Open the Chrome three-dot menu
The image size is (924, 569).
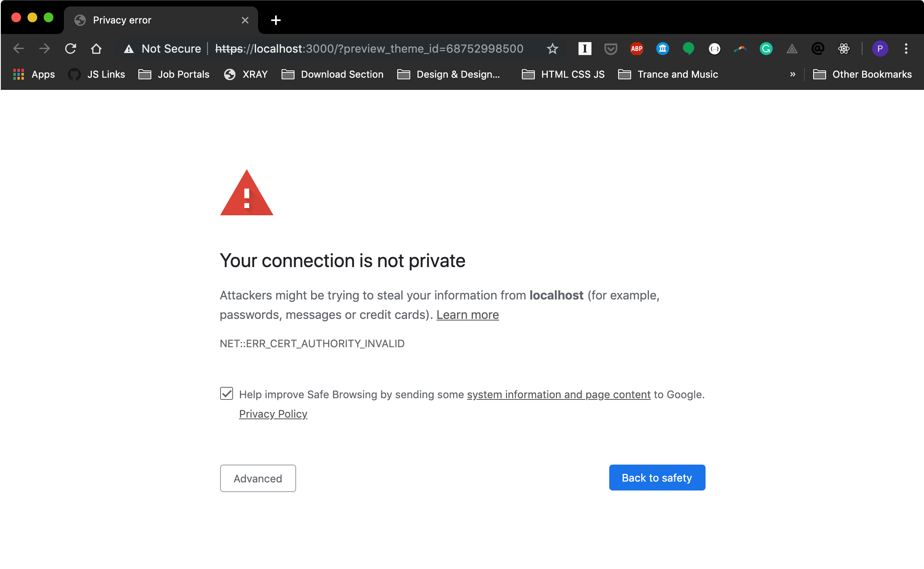[x=906, y=49]
